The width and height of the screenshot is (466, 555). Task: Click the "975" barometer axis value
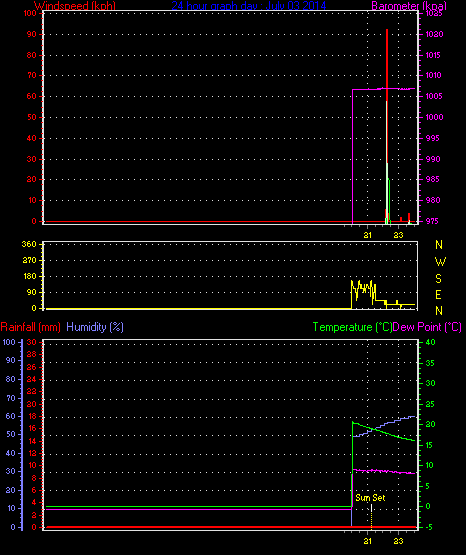tap(432, 221)
